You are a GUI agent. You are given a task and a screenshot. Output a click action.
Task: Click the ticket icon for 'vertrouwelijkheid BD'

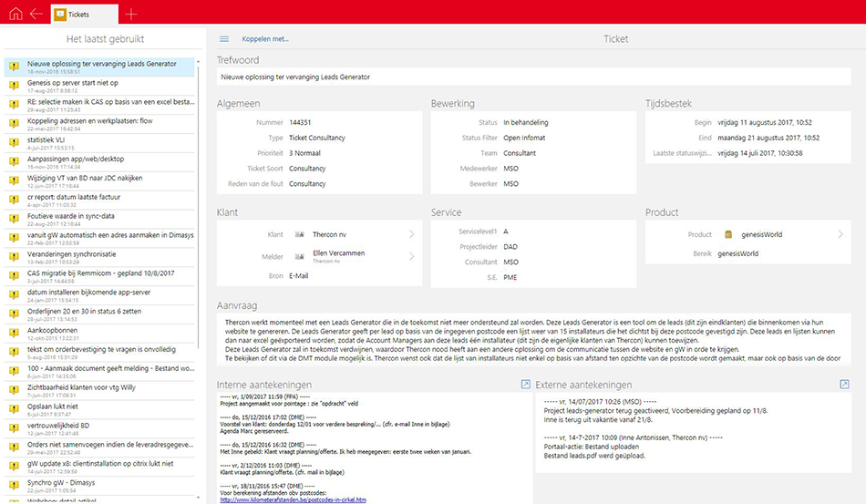pos(14,428)
